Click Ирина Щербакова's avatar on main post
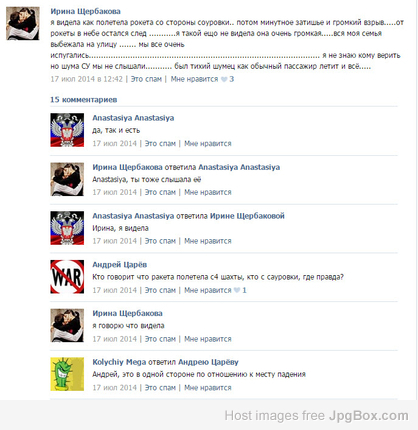 (x=23, y=24)
